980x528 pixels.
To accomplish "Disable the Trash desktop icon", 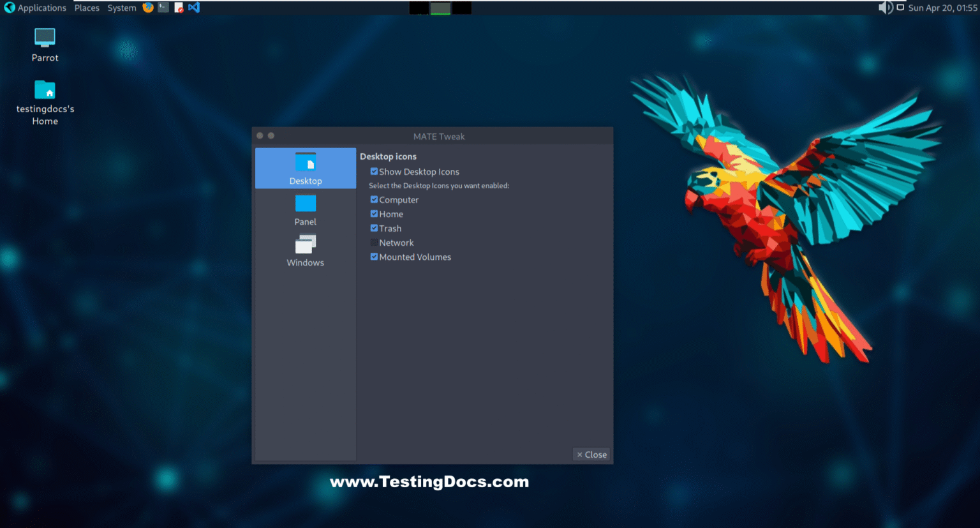I will point(374,228).
